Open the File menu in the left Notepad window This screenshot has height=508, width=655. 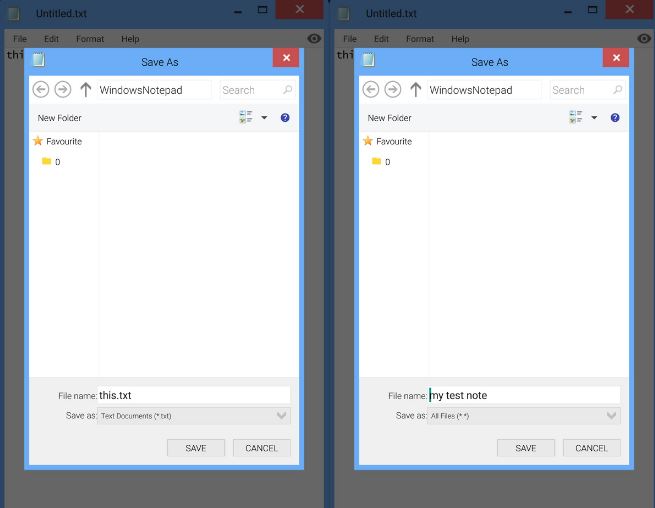point(20,39)
